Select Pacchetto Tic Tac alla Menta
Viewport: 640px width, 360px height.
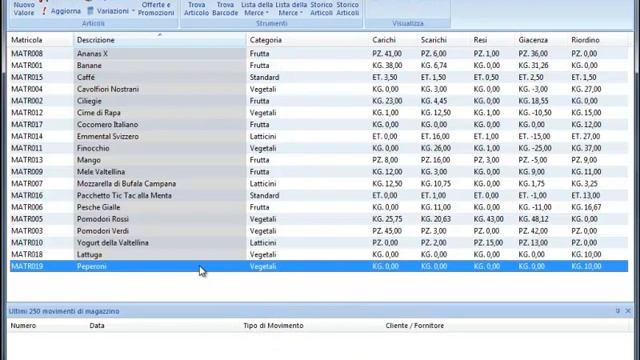pyautogui.click(x=124, y=196)
